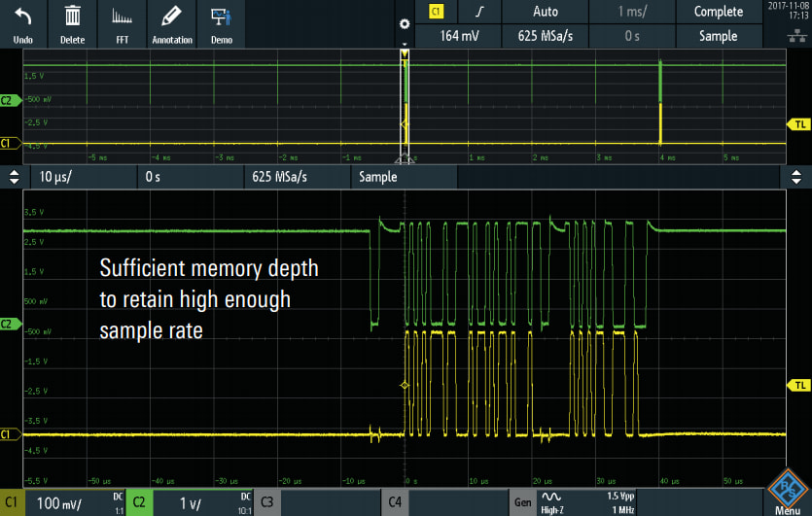
Task: Click the yellow trigger point diamond in zoom window
Action: pos(405,385)
